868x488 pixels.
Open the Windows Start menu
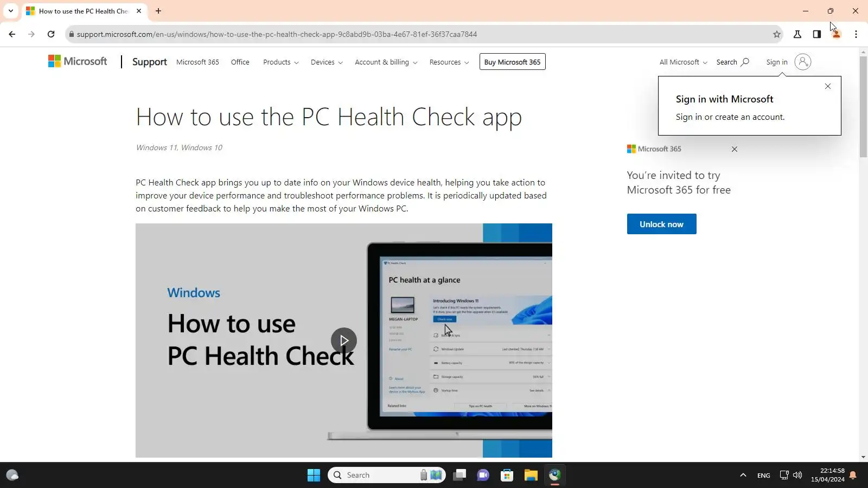[x=314, y=476]
